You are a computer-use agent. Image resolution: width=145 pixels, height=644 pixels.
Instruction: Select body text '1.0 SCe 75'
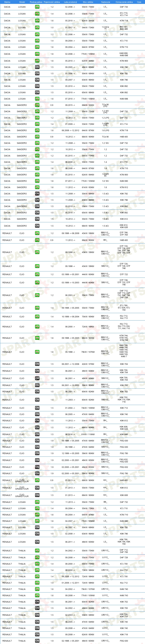(105, 28)
